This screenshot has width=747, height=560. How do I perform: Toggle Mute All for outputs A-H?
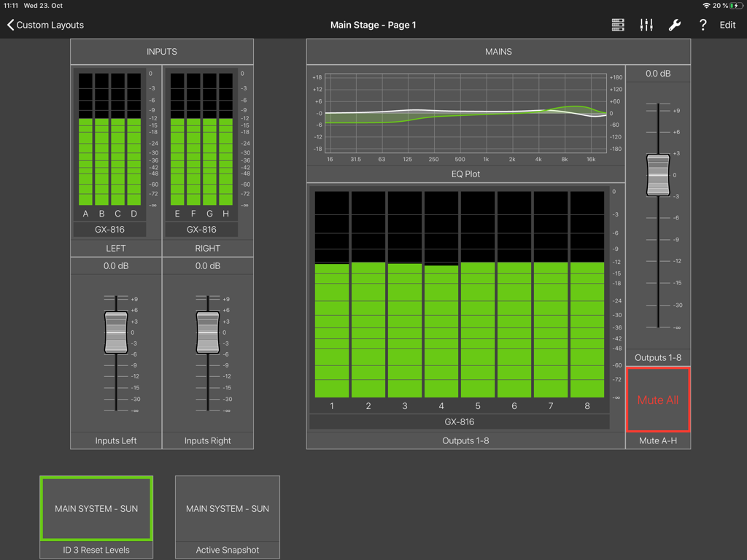[x=657, y=399]
